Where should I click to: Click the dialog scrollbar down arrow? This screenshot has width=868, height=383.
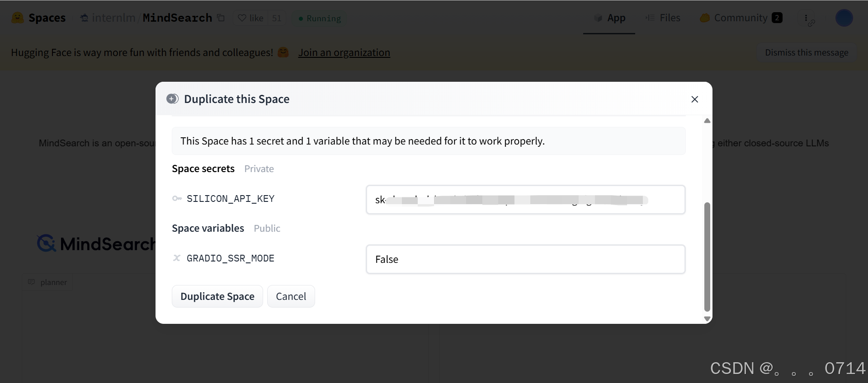click(x=707, y=319)
